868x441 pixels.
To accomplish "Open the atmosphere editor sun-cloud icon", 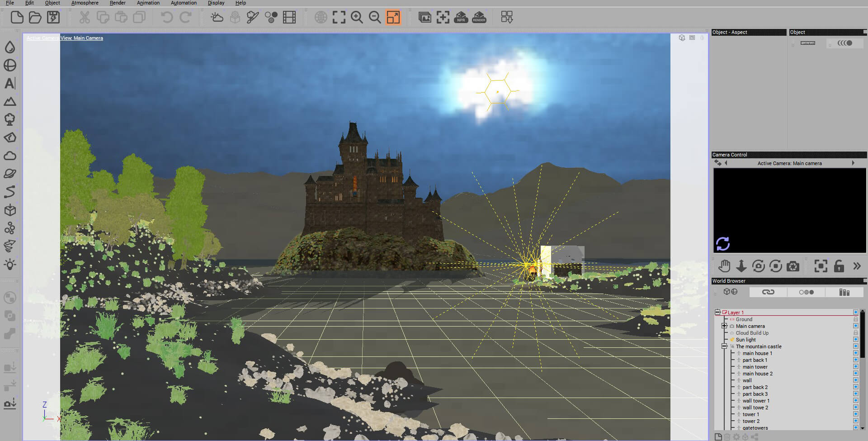I will point(217,18).
